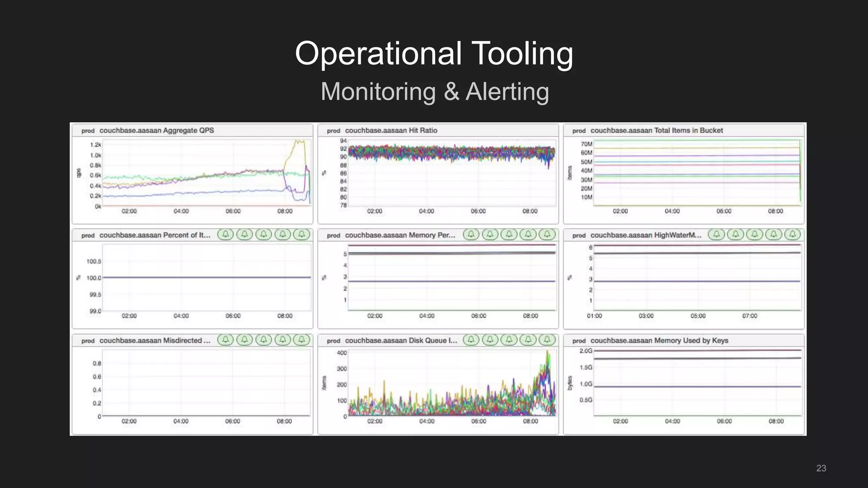868x488 pixels.
Task: Open the couchbase.aasaan Percent of It... title
Action: pyautogui.click(x=155, y=235)
